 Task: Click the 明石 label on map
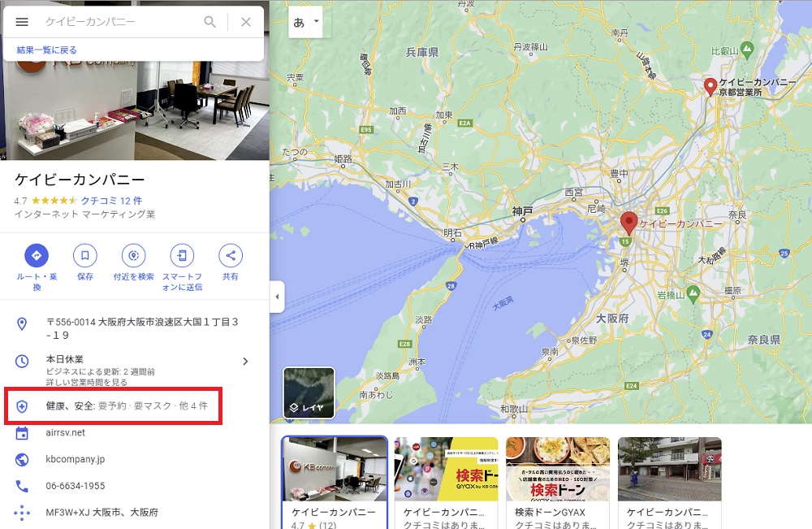452,233
